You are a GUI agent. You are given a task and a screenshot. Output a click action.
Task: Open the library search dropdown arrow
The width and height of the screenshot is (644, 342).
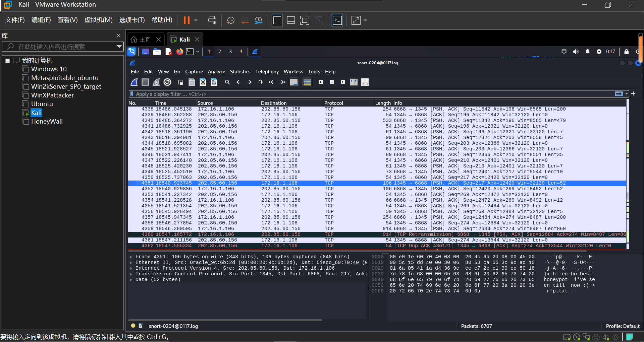click(x=119, y=47)
